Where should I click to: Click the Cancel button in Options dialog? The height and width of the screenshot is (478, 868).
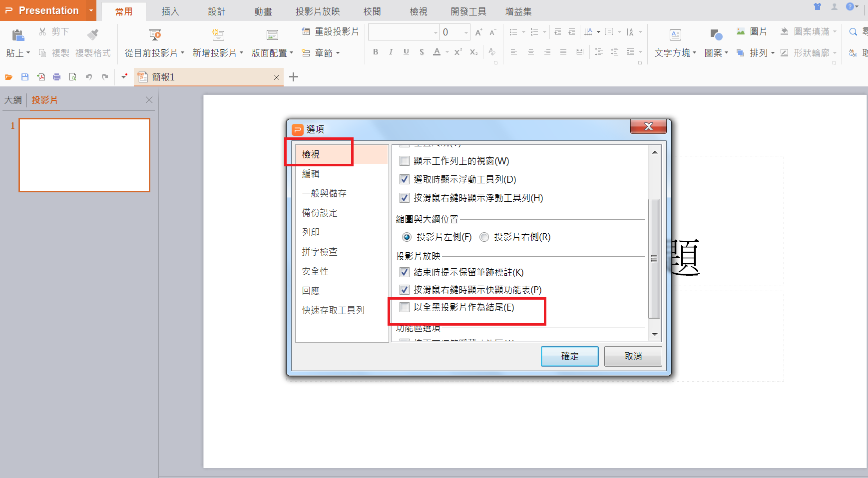tap(633, 356)
